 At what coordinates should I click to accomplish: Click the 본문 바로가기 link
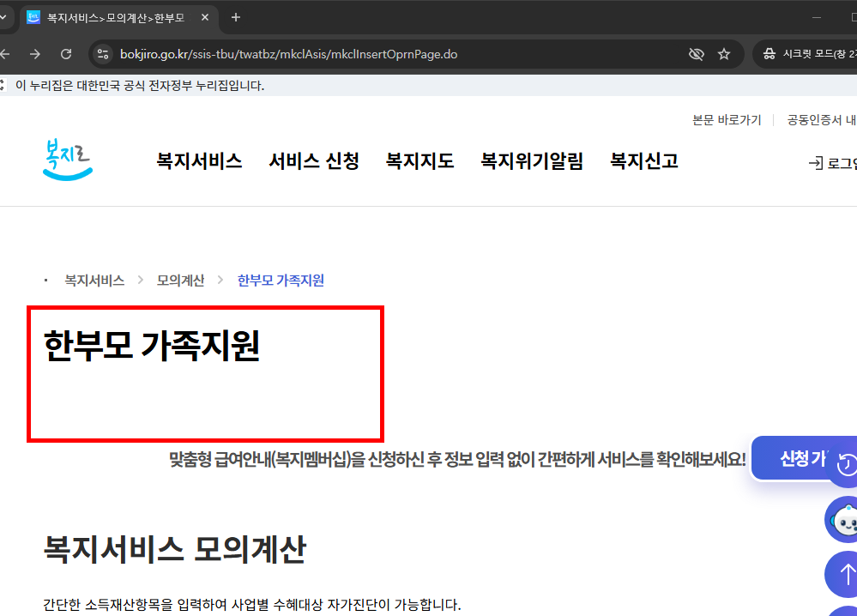(725, 120)
